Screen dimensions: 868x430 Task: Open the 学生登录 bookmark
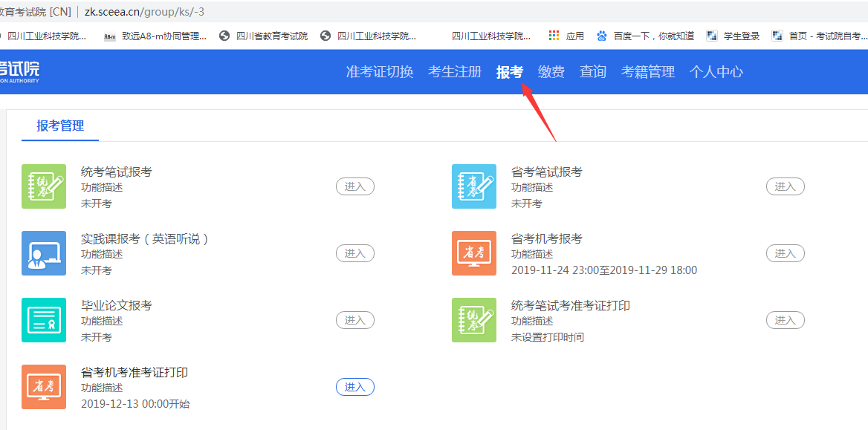pos(733,36)
